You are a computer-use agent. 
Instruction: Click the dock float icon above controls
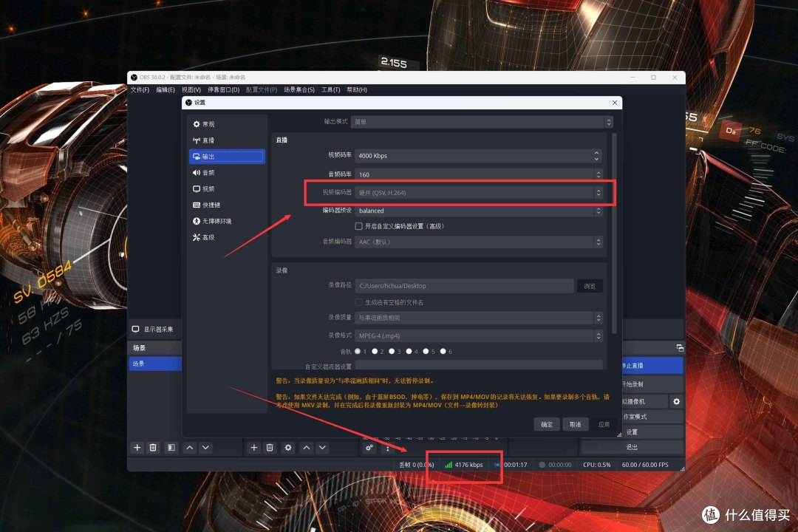[x=680, y=348]
